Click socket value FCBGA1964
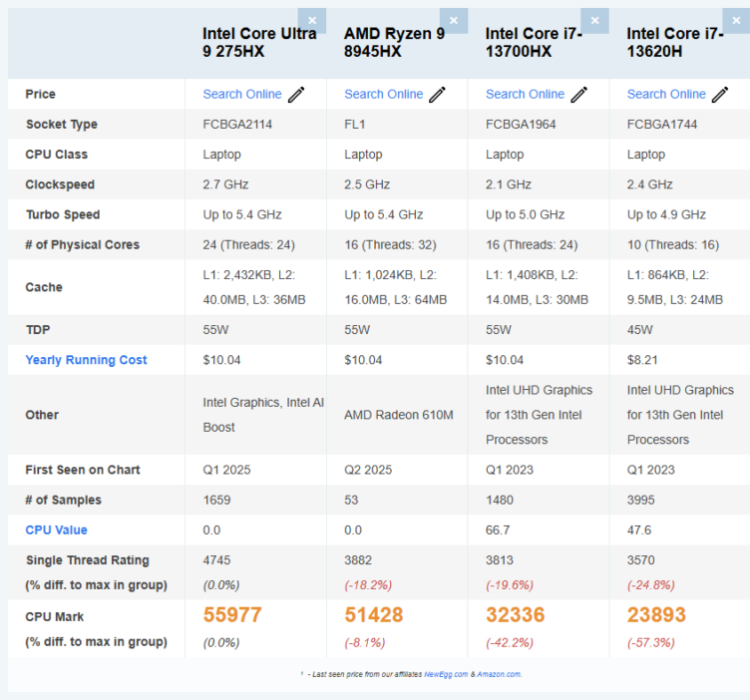 point(521,125)
